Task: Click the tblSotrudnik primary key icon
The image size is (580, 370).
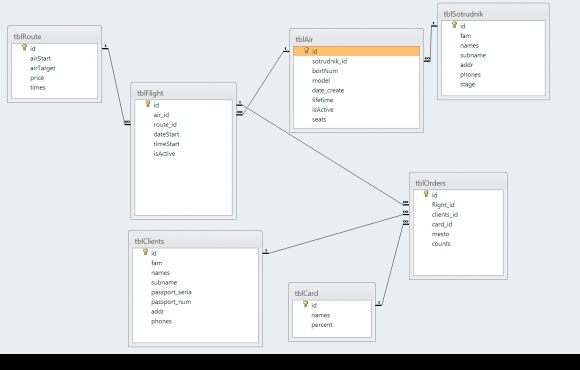Action: [454, 25]
